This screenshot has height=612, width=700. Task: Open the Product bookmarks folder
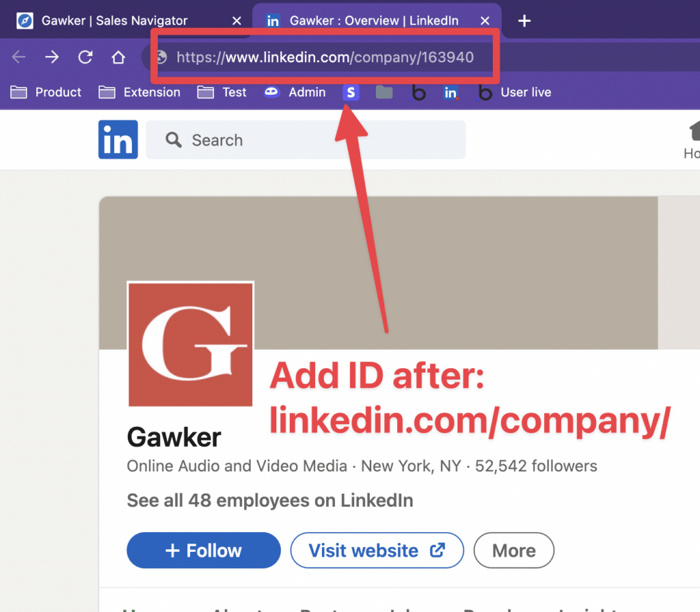click(46, 92)
